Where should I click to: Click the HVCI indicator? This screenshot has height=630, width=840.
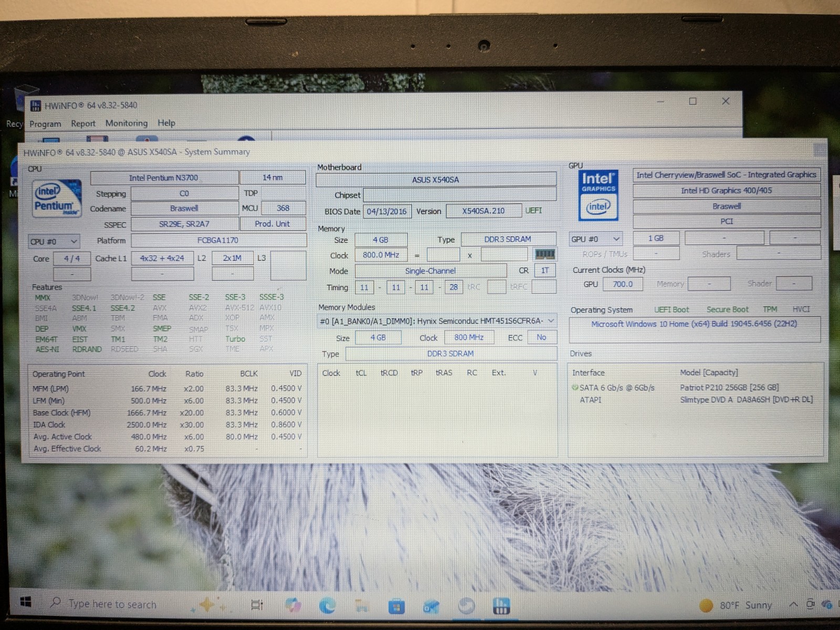[x=801, y=309]
